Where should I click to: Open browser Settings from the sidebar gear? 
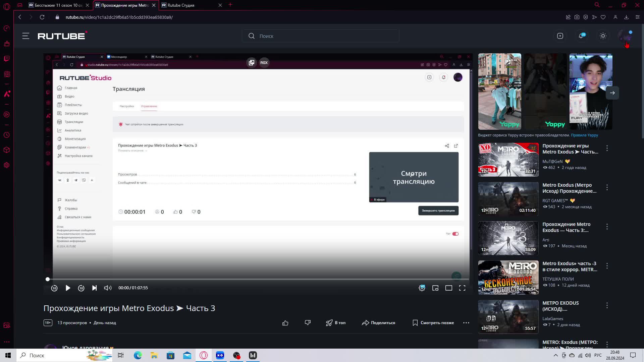point(7,165)
